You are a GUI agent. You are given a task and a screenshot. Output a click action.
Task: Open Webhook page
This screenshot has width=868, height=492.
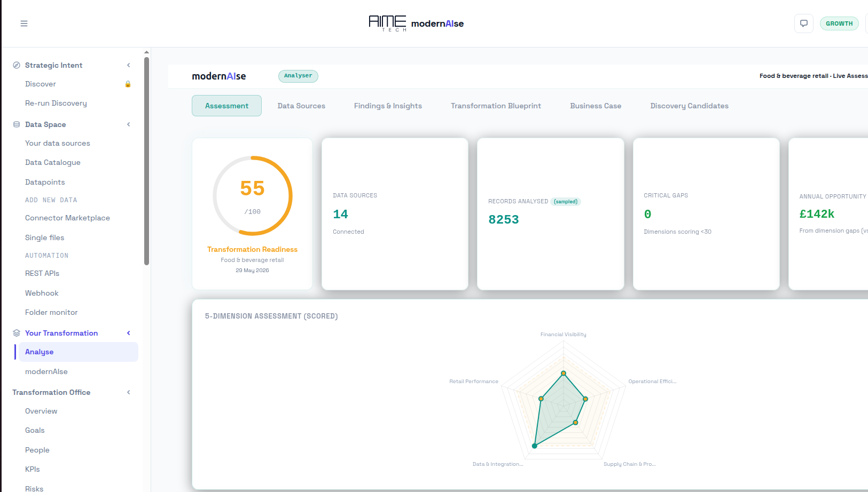click(x=42, y=293)
